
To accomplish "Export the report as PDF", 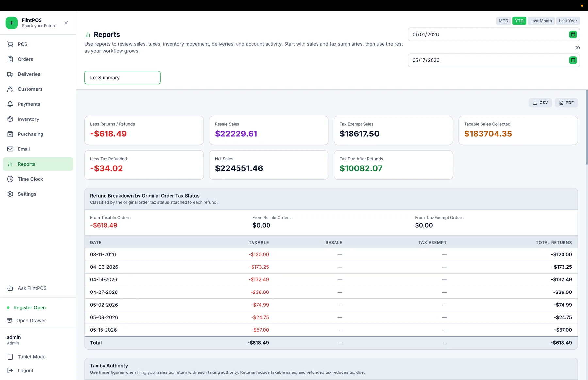I will [x=566, y=103].
